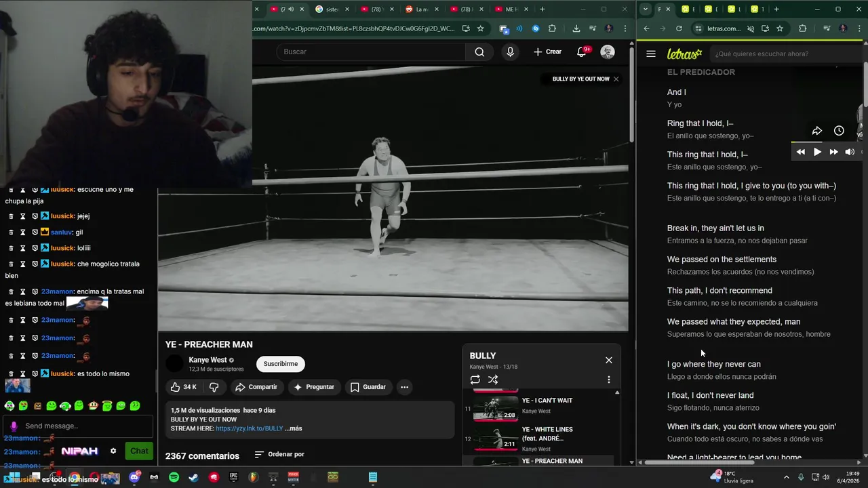Toggle shuffle for BULLY playlist
The height and width of the screenshot is (488, 868).
pos(493,380)
